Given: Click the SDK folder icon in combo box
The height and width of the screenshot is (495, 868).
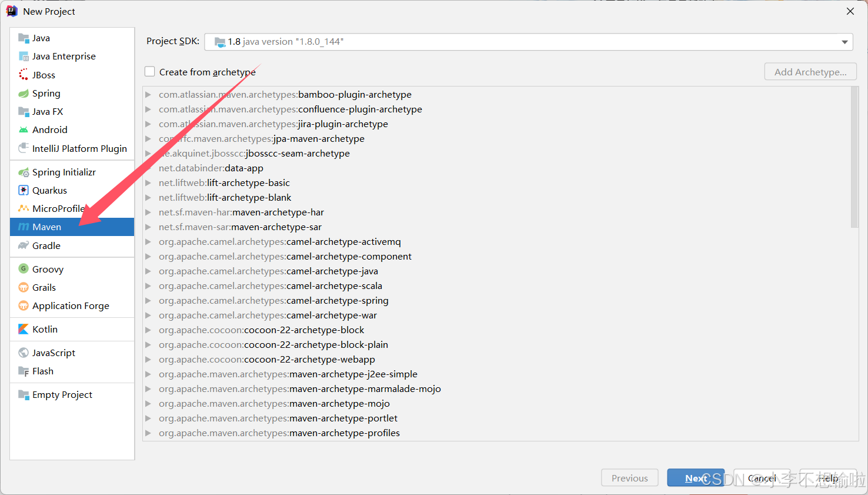Looking at the screenshot, I should click(x=220, y=42).
